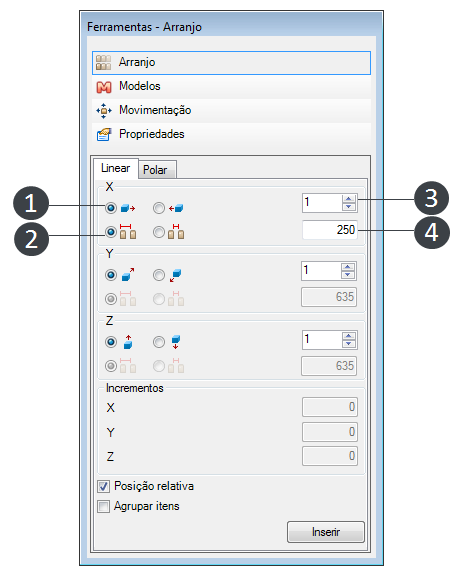Uncheck Posição relativa checkbox
Image resolution: width=457 pixels, height=570 pixels.
point(104,486)
